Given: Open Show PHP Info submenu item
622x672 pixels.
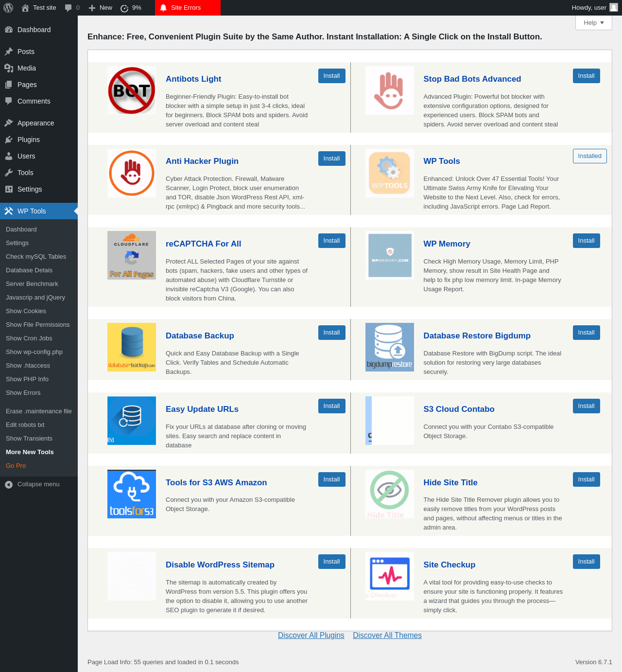Looking at the screenshot, I should click(x=27, y=379).
